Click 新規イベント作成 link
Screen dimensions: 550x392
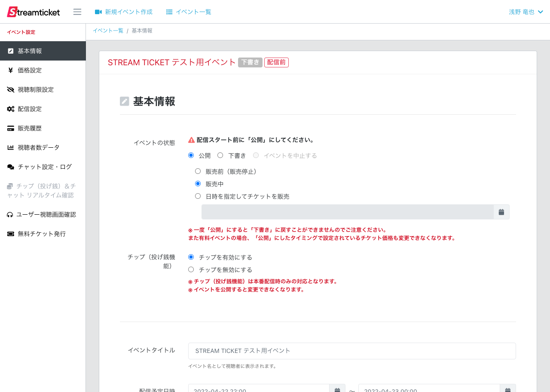tap(124, 12)
